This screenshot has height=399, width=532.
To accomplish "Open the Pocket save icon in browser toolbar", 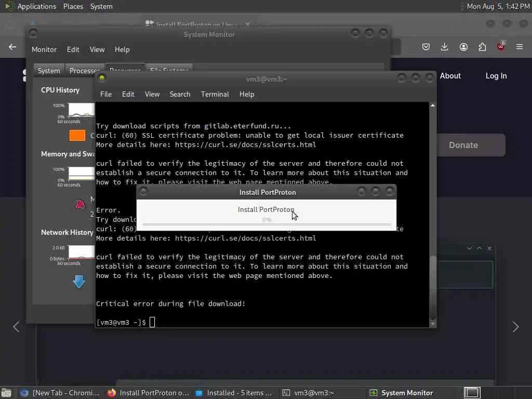I will click(426, 47).
